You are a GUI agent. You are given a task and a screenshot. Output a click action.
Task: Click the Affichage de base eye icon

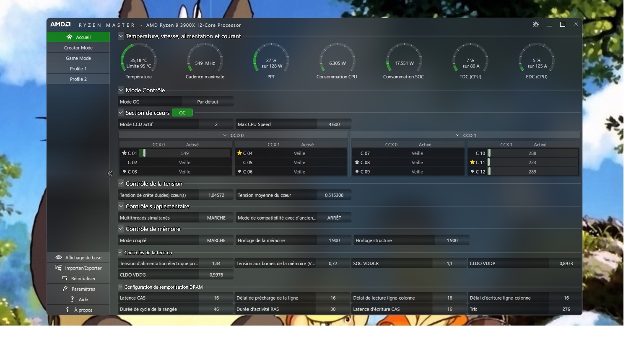pyautogui.click(x=59, y=258)
